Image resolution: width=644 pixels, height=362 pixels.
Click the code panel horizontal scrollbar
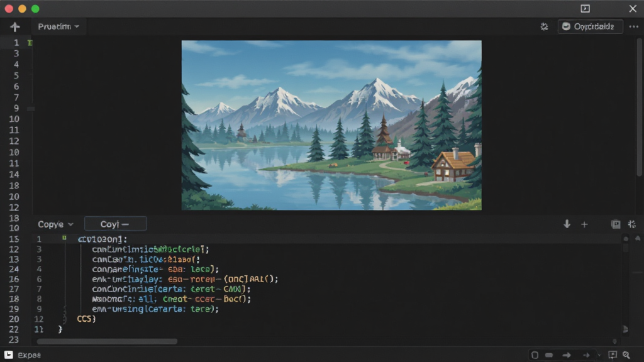coord(107,341)
